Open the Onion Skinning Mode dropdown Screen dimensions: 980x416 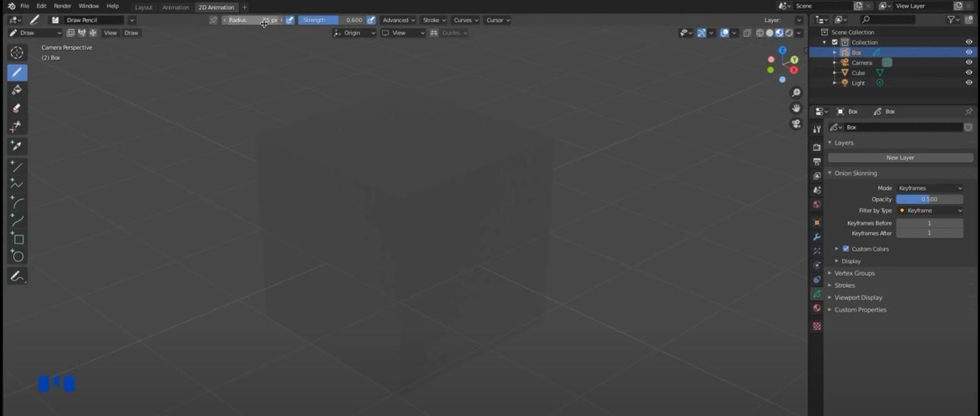pos(929,188)
